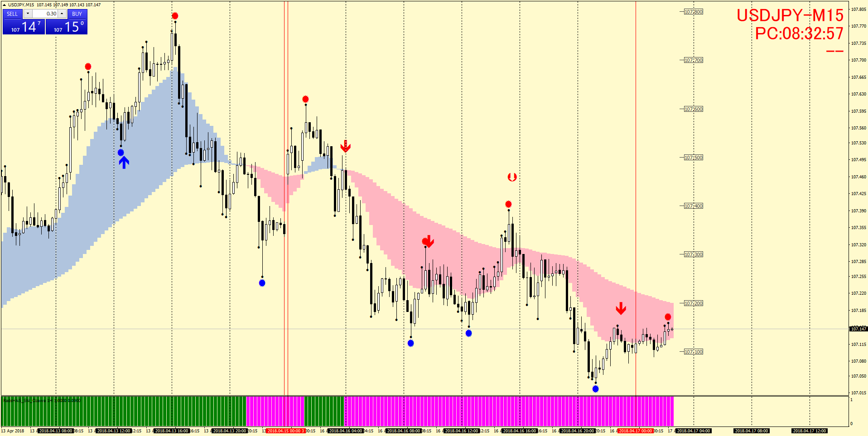Viewport: 868px width, 436px height.
Task: Click the 2018.04.16 16:00 time label
Action: 520,431
